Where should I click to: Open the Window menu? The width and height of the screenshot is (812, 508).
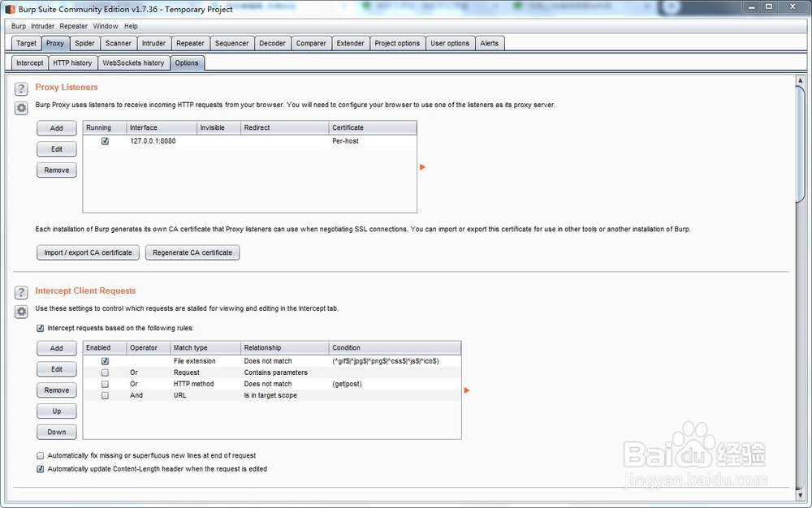(106, 26)
